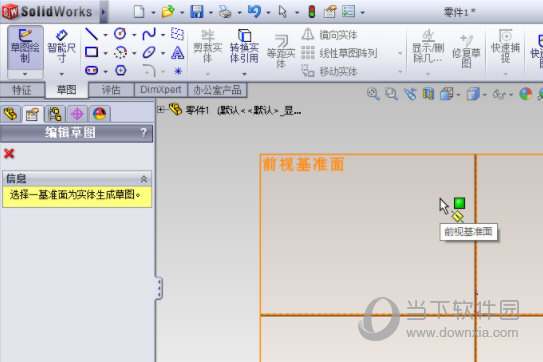Open the dropdown arrow beside the Rectangle tool
The width and height of the screenshot is (543, 362).
(105, 53)
